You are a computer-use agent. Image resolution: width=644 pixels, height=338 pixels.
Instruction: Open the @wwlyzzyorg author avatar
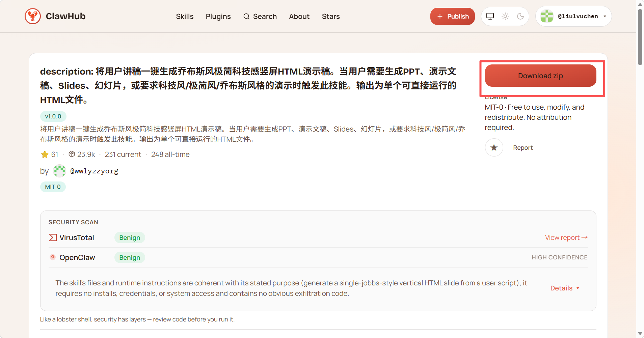click(60, 171)
